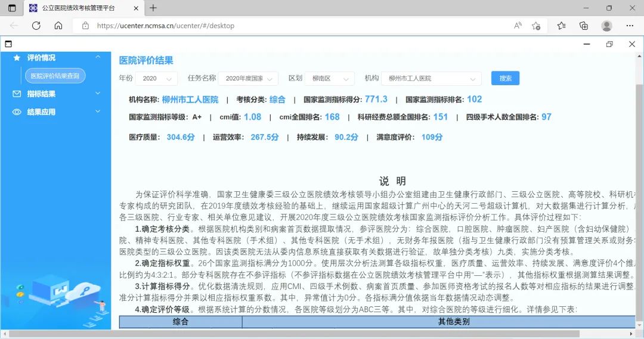
Task: Open browser settings and more menu
Action: click(630, 26)
